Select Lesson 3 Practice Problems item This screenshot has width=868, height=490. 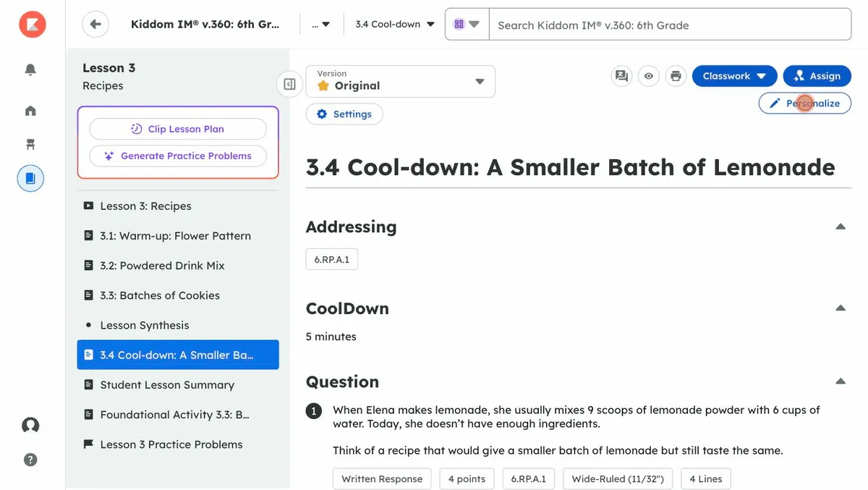(178, 444)
